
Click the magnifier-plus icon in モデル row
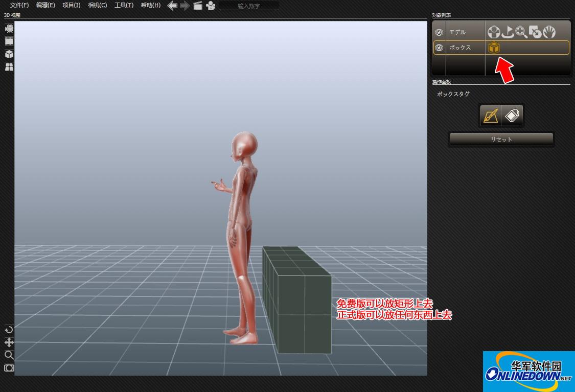point(521,32)
